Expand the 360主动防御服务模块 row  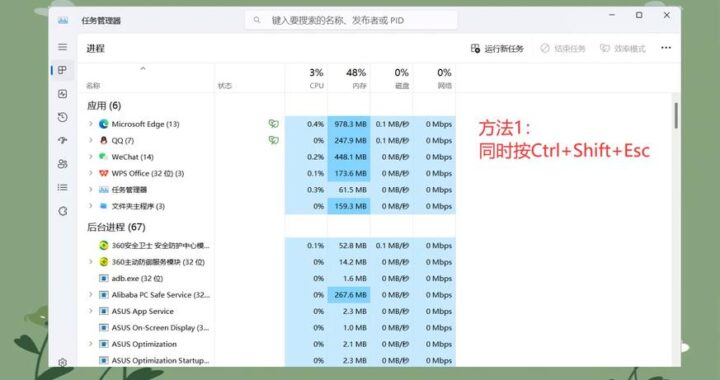tap(90, 262)
